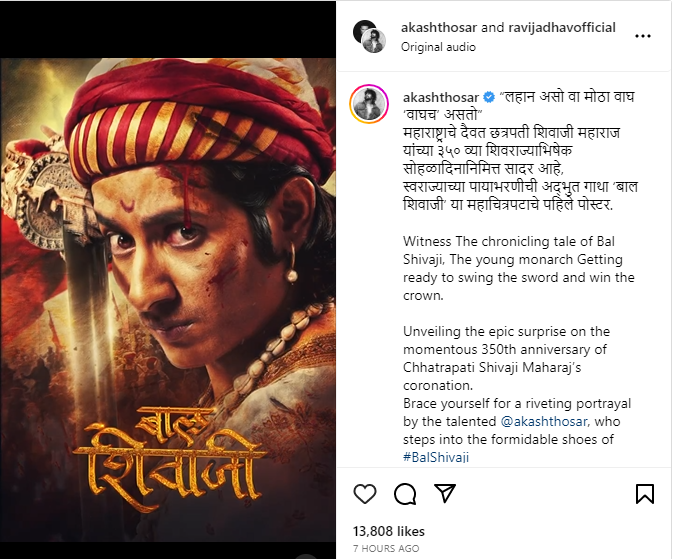Viewport: 674px width, 559px height.
Task: Click the Devanagari title on poster
Action: tap(170, 458)
